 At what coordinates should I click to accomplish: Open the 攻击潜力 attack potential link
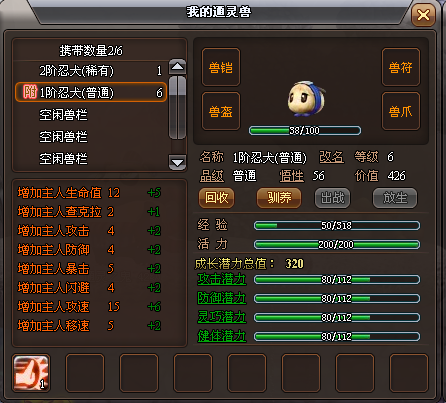pos(222,279)
